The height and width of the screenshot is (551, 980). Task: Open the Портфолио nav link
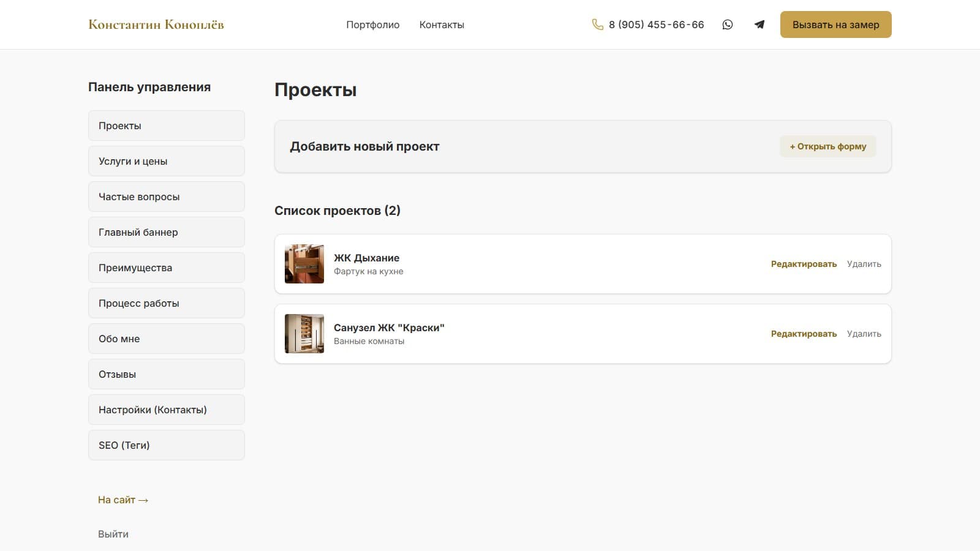coord(372,24)
